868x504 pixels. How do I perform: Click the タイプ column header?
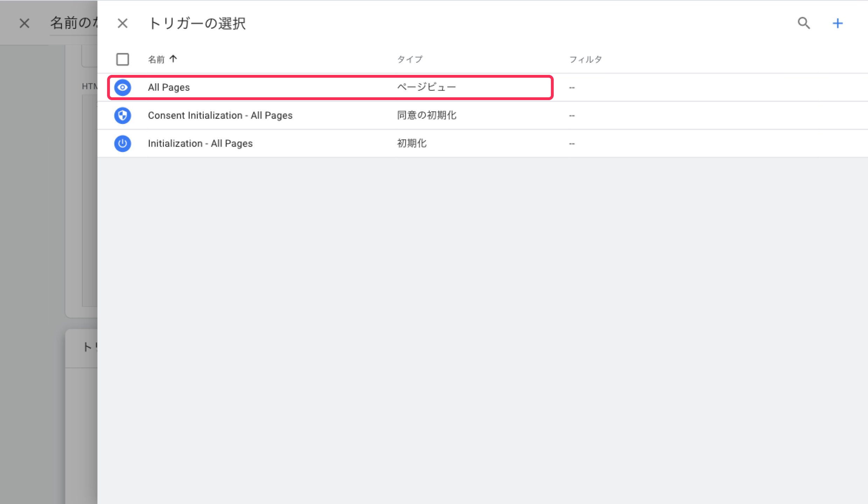[409, 59]
